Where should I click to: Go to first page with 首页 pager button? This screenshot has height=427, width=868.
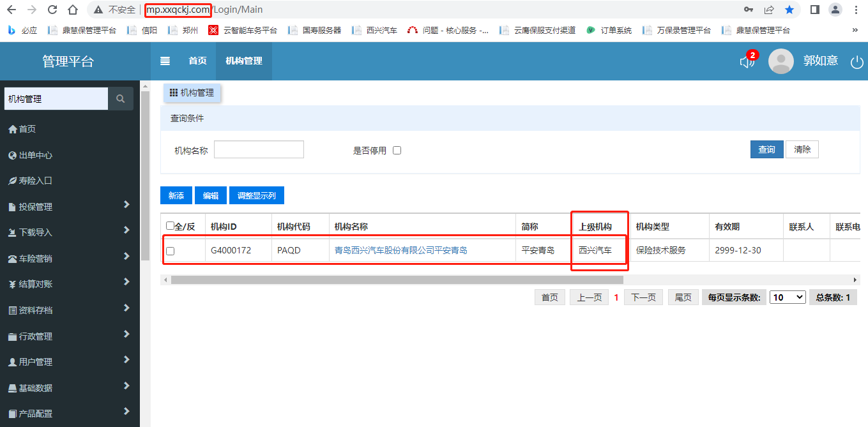click(550, 297)
